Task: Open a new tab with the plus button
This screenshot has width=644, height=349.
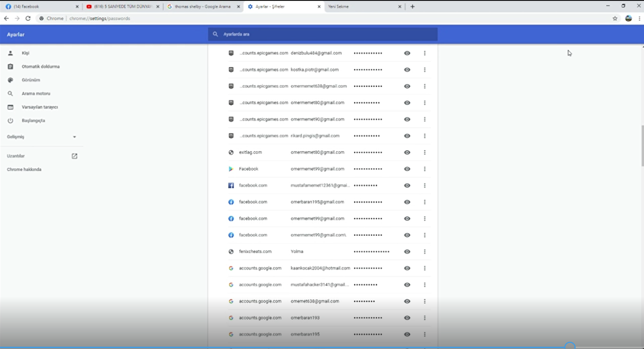Action: (412, 6)
